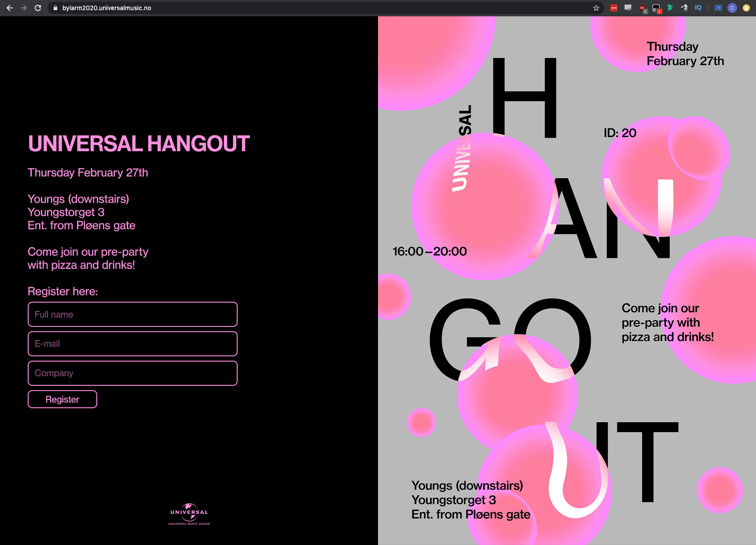Image resolution: width=756 pixels, height=545 pixels.
Task: Click 'Ent. from Pløens gate' on the black panel
Action: point(81,225)
